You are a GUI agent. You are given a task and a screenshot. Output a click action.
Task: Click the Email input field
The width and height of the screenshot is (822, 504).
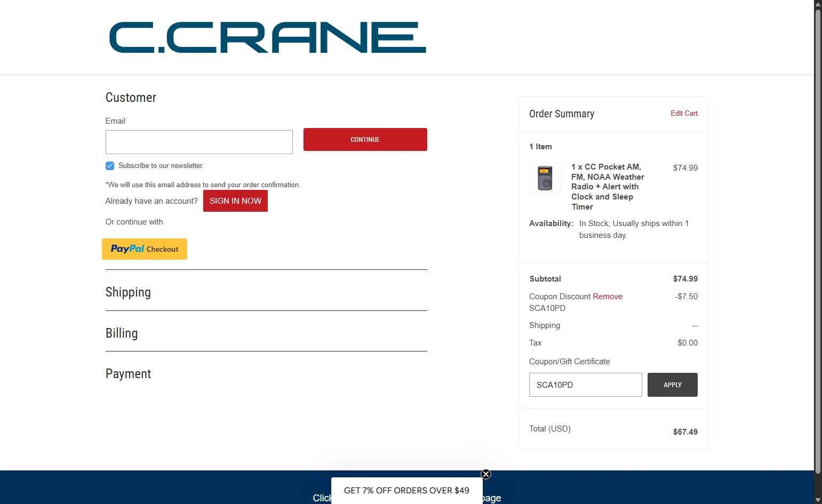tap(199, 142)
